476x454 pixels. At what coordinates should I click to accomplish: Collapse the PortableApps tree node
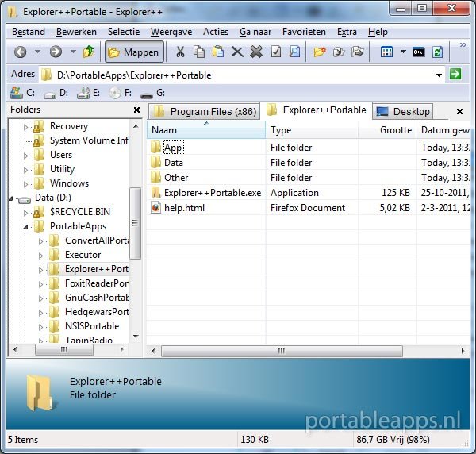(26, 227)
